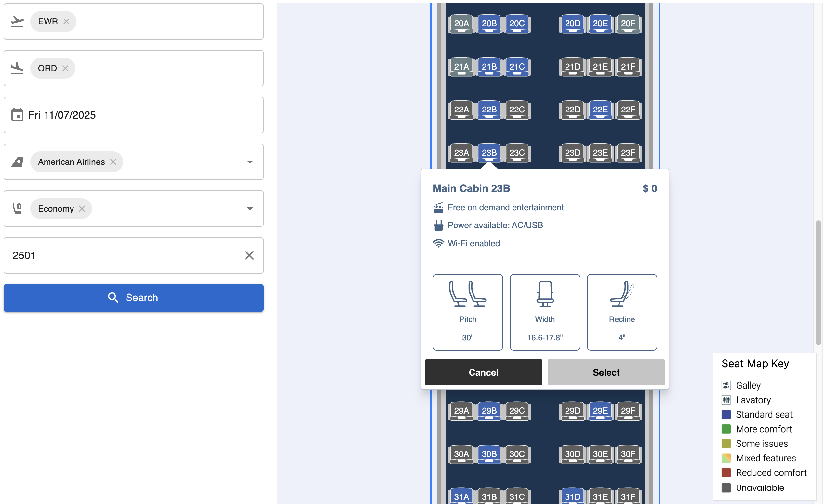Click the Galley icon in key
This screenshot has width=826, height=504.
726,385
